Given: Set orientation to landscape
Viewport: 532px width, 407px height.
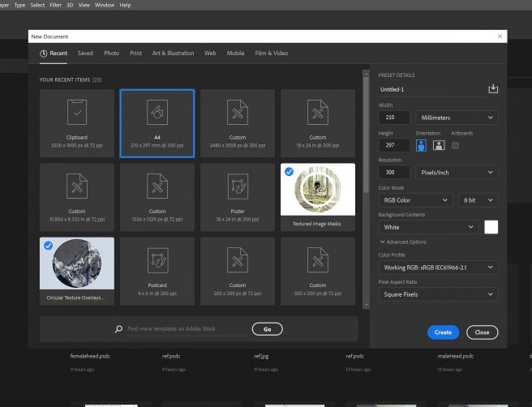Looking at the screenshot, I should (439, 145).
